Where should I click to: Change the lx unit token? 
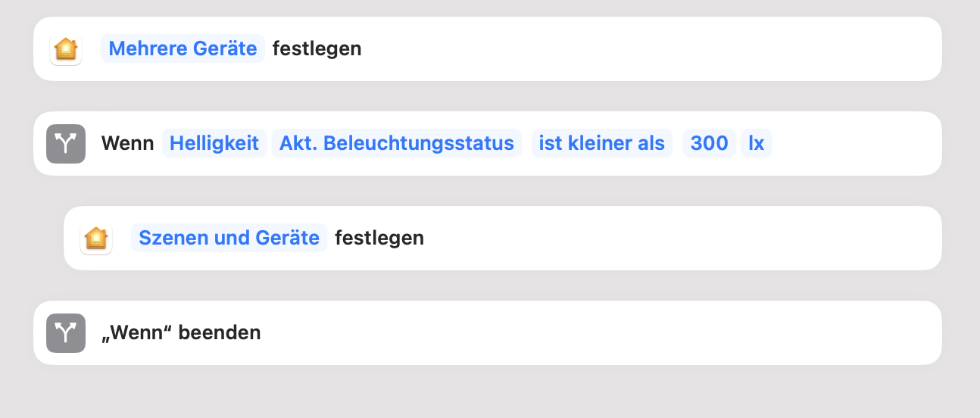click(x=756, y=143)
